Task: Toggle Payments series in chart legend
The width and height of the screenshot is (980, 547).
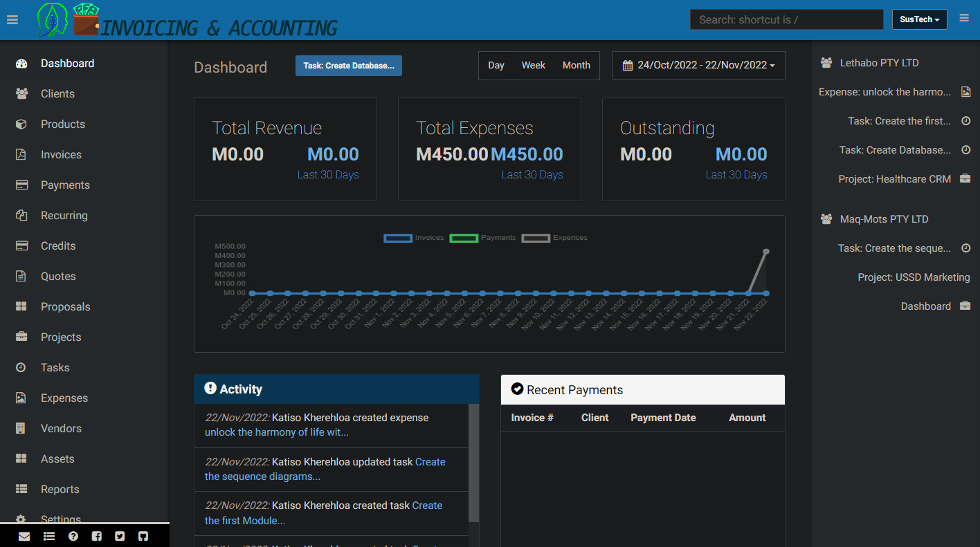Action: point(482,238)
